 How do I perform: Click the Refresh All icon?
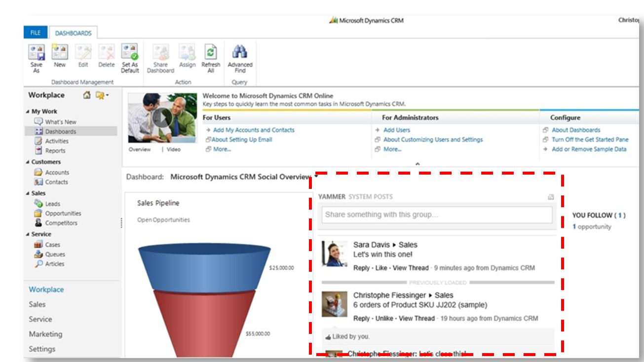211,52
